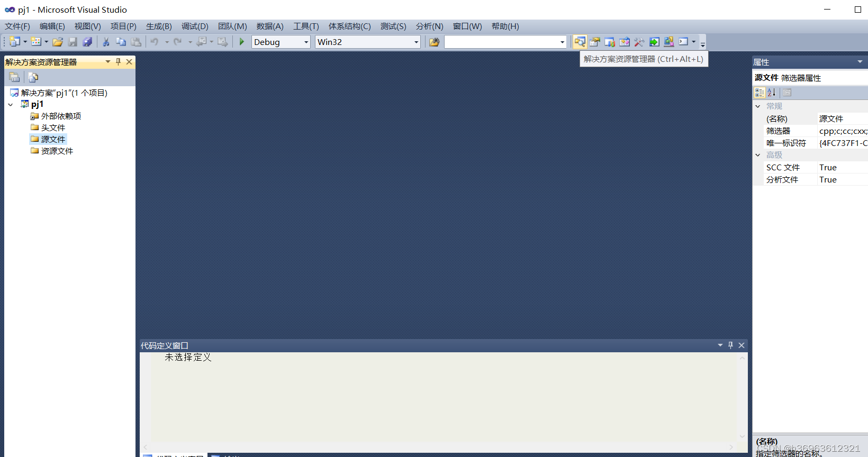Click the Save All icon
The height and width of the screenshot is (457, 868).
coord(88,42)
